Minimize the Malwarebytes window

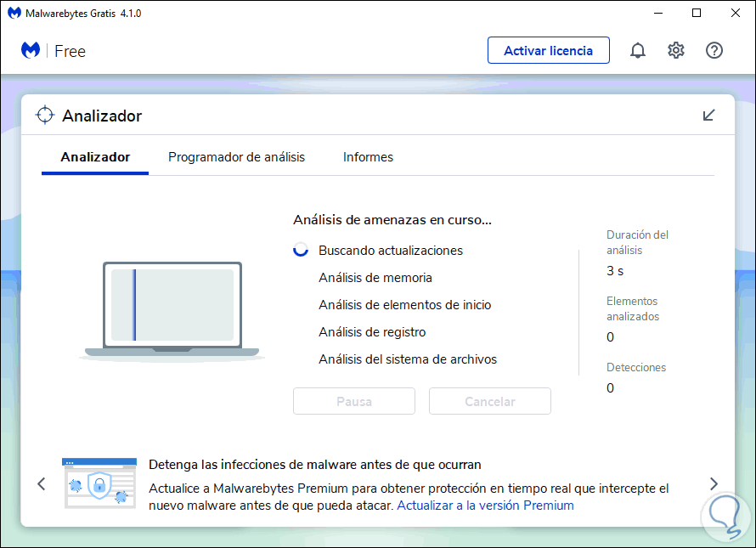pyautogui.click(x=658, y=13)
